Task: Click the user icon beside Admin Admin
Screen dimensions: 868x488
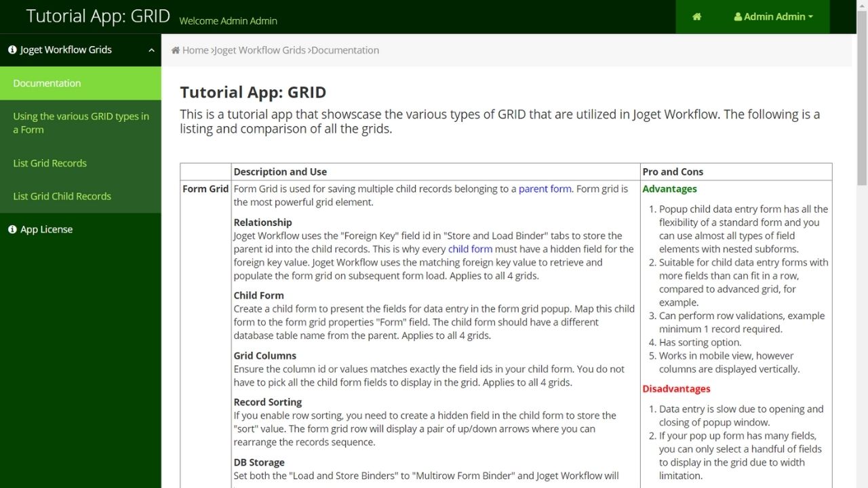Action: pos(738,17)
